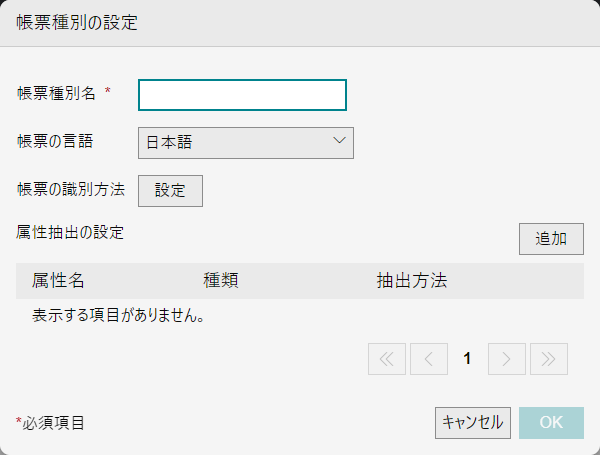600x455 pixels.
Task: Open the 帳票の言語 dropdown showing 日本語
Action: pos(246,143)
